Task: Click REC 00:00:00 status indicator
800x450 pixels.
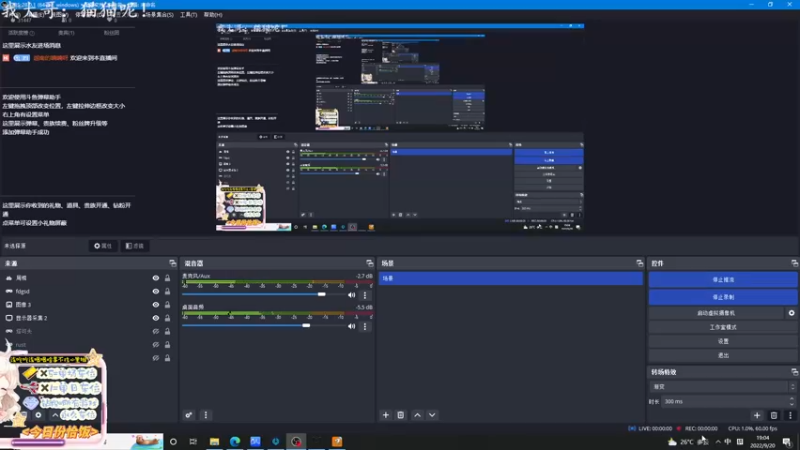Action: [697, 429]
